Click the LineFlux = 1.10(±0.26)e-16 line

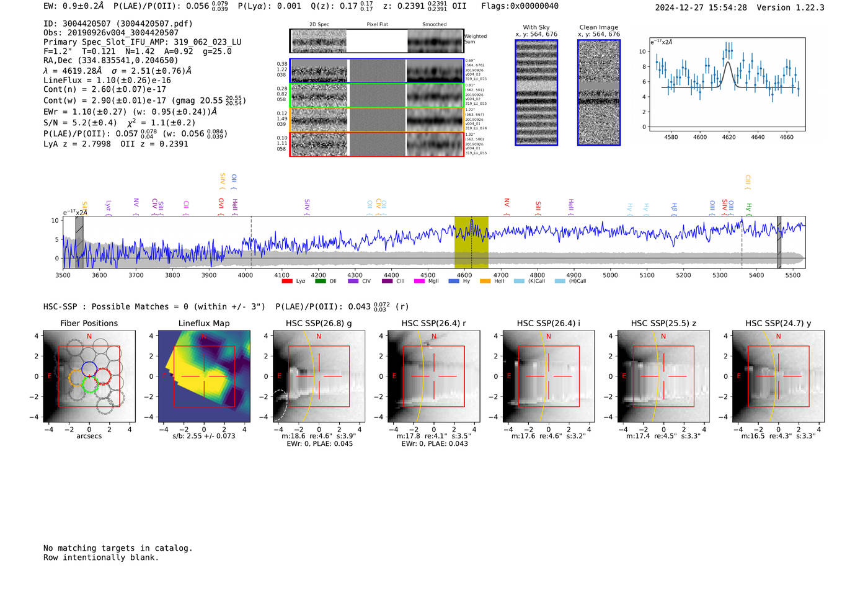click(x=107, y=81)
